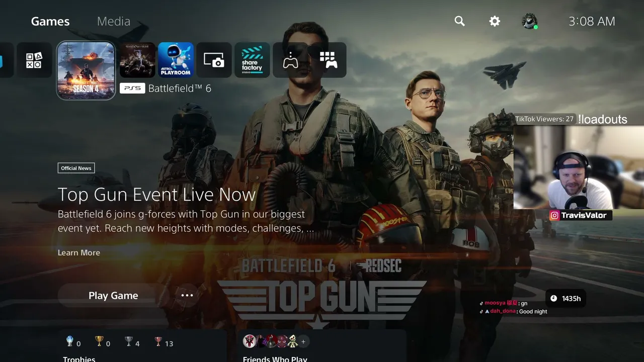
Task: Click the Battlefield 6 joins g-forces description
Action: (x=186, y=221)
